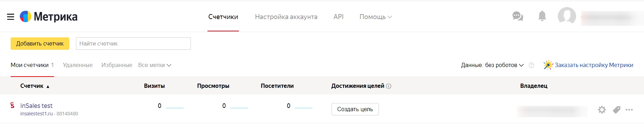Screen dimensions: 644x133
Task: Click the Просмотры column header
Action: tap(213, 86)
